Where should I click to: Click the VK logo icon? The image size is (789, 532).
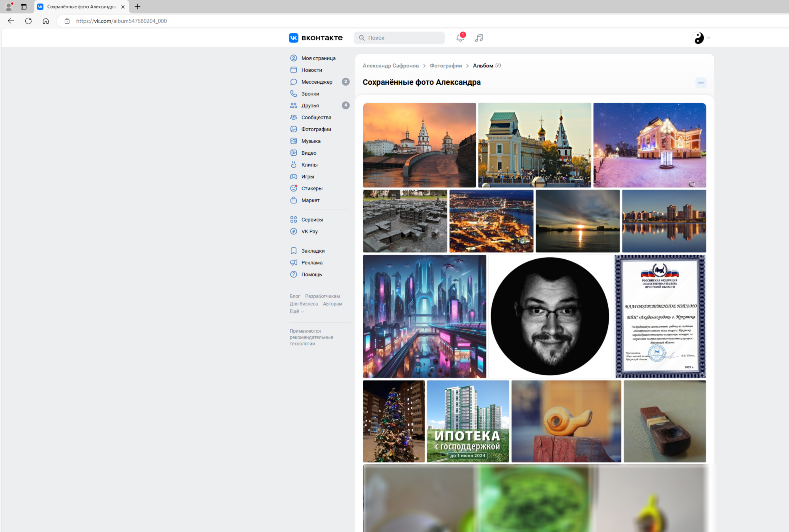pos(294,38)
